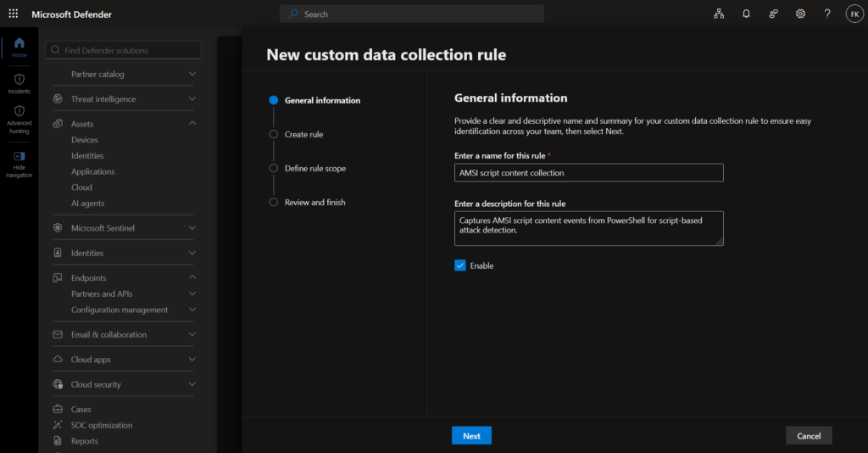Click the "Create rule" step label
The width and height of the screenshot is (868, 453).
(304, 134)
